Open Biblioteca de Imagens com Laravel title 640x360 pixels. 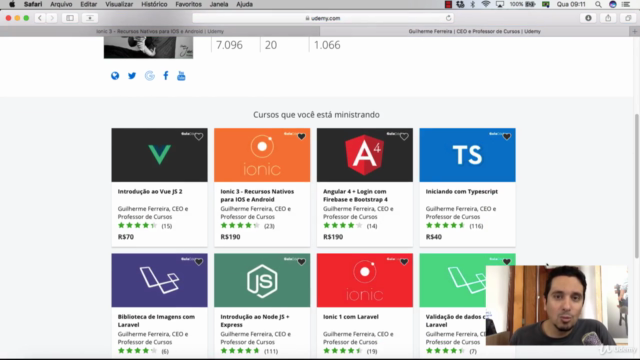click(156, 321)
